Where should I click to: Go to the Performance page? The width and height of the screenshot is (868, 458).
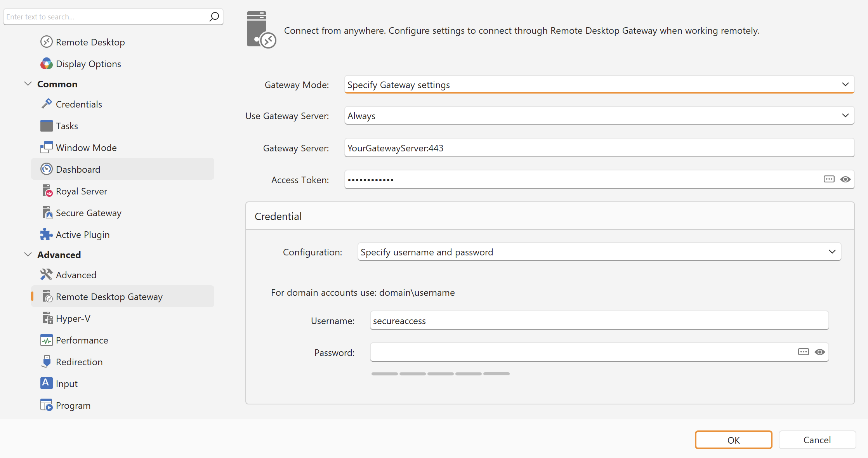click(123, 340)
